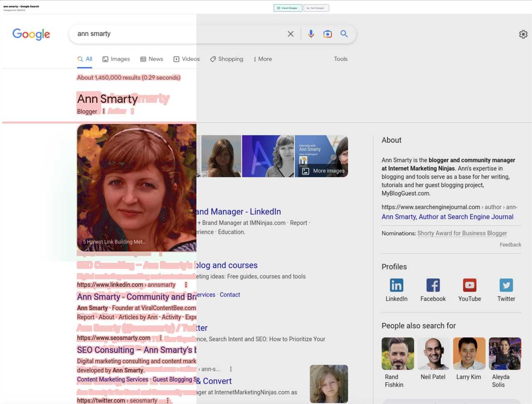Select Larry Kim in People also search for
This screenshot has width=532, height=404.
coord(469,359)
